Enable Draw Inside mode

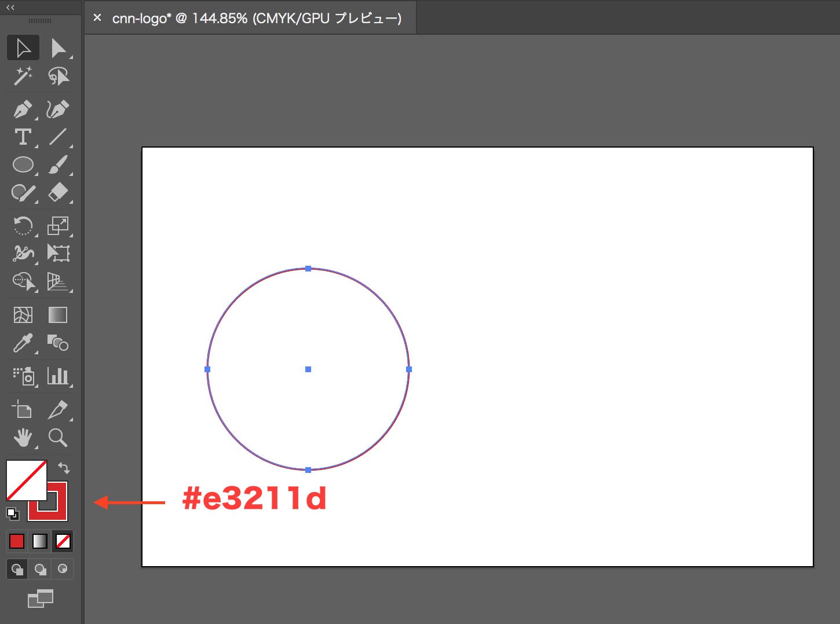point(63,569)
